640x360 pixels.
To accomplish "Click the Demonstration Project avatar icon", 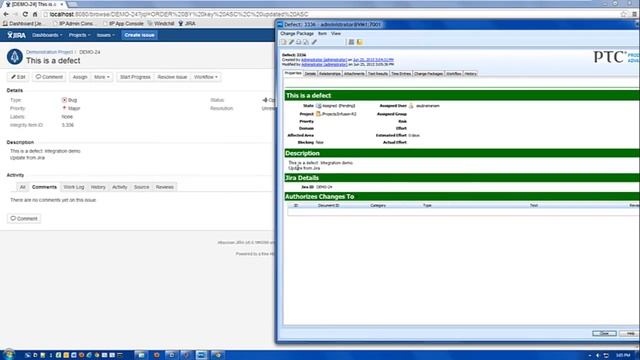I will 15,57.
